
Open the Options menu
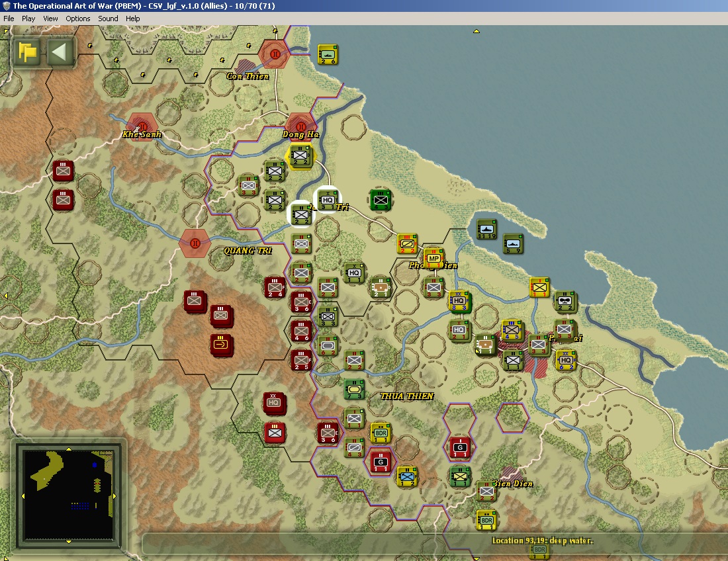click(78, 19)
